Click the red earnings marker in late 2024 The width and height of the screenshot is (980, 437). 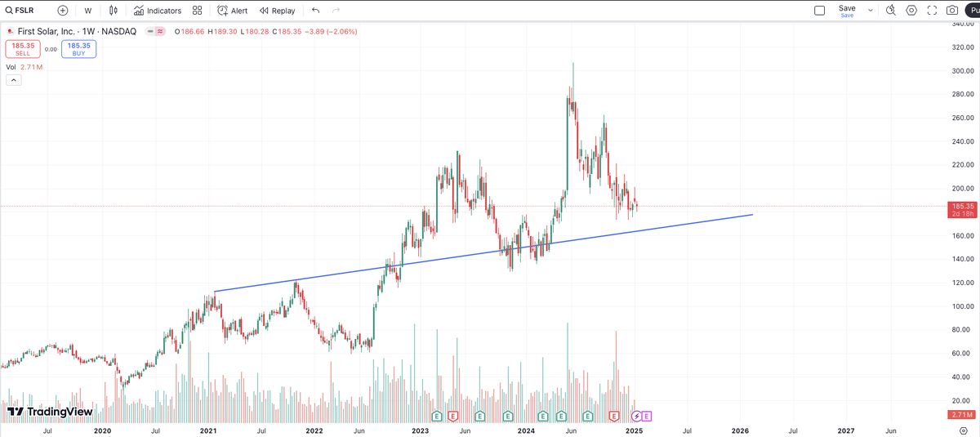(x=614, y=416)
